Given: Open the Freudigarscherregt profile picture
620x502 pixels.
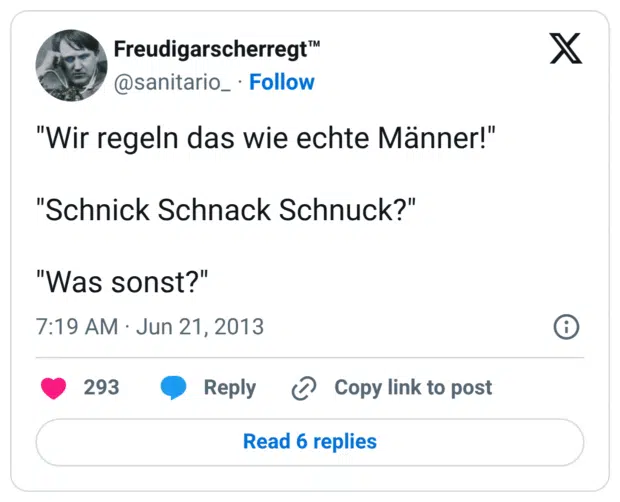Looking at the screenshot, I should tap(71, 64).
